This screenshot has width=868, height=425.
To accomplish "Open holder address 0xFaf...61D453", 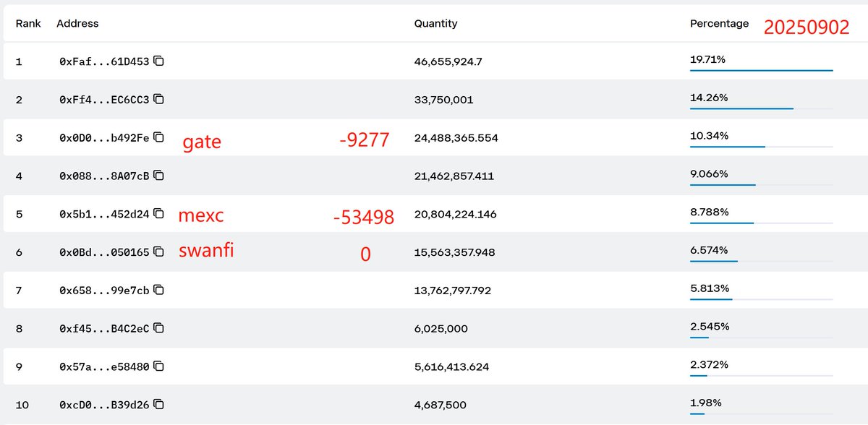I will click(x=104, y=61).
